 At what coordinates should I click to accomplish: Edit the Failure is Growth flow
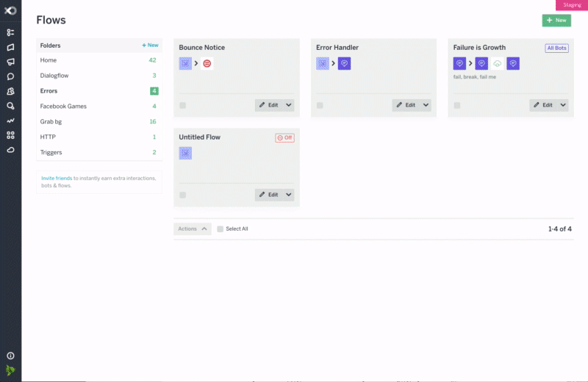[x=543, y=105]
